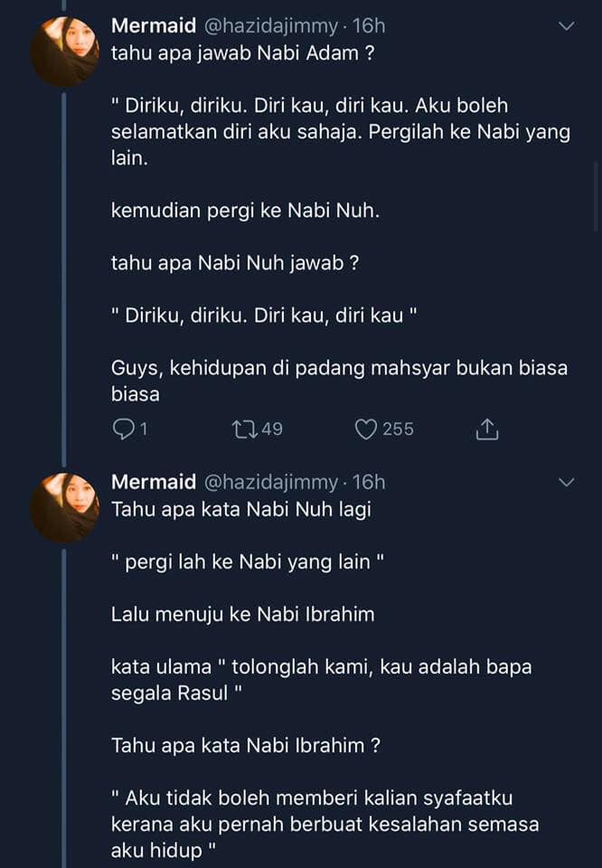Like the tweet with 255 likes
Screen dimensions: 602x868
coord(366,429)
